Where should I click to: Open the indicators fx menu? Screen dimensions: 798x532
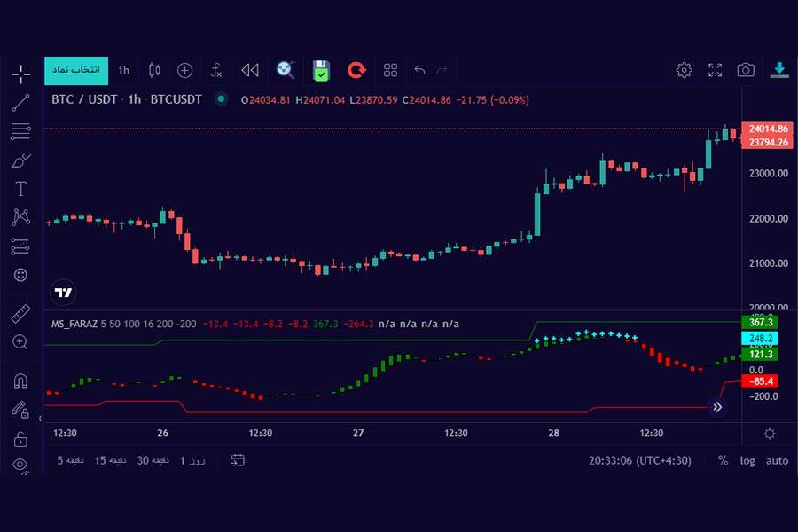(215, 70)
